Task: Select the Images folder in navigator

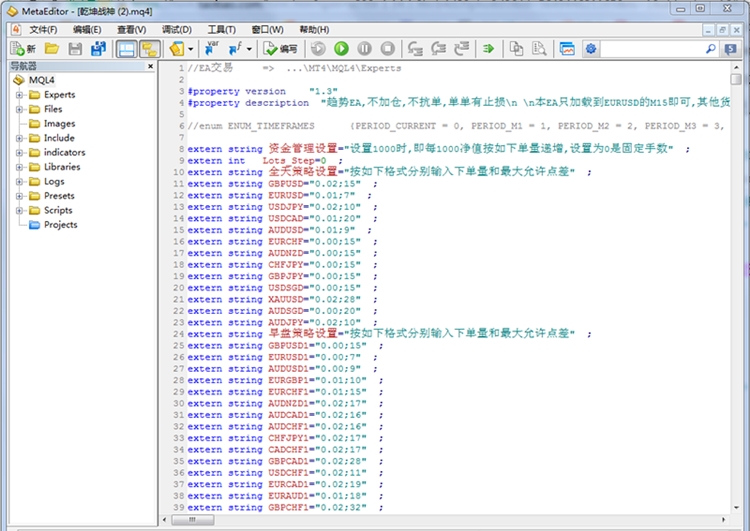Action: pyautogui.click(x=59, y=123)
